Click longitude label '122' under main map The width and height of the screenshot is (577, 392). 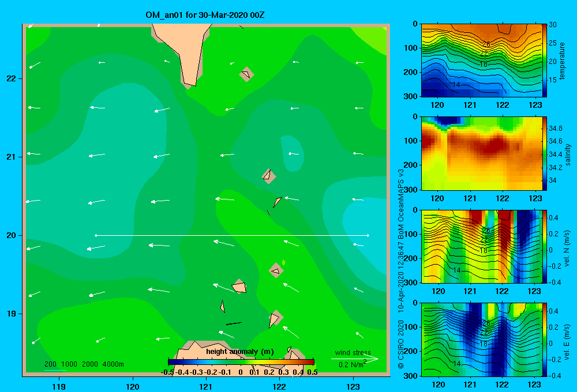pyautogui.click(x=279, y=386)
